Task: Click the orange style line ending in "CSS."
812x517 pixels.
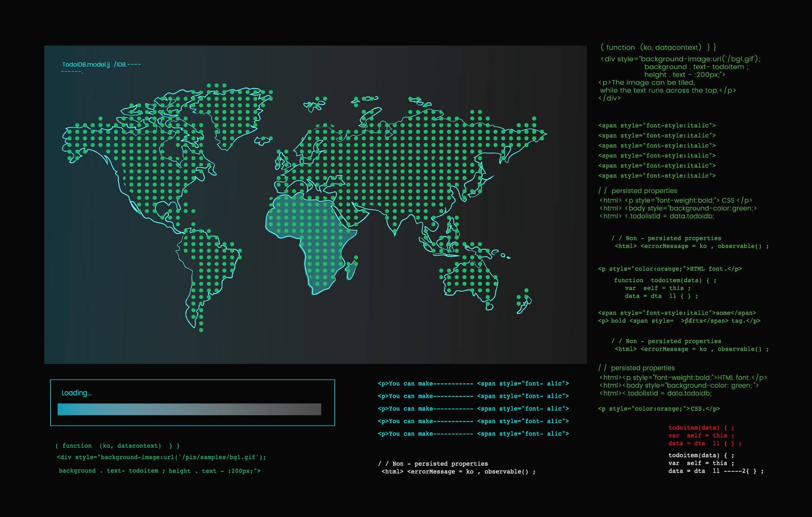Action: tap(659, 409)
